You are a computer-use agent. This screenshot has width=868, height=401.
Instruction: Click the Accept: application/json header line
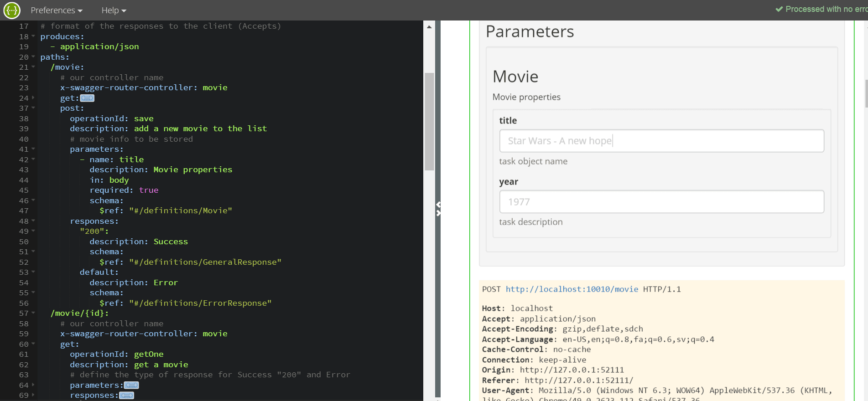[539, 319]
